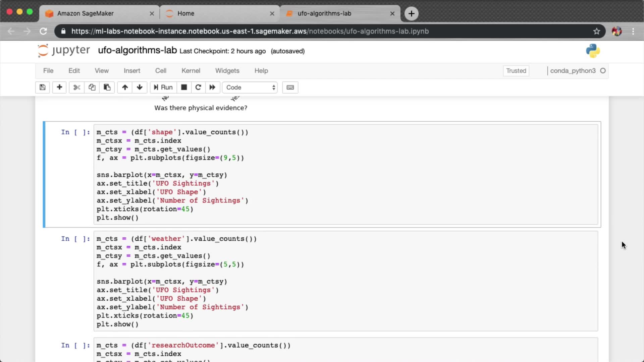Image resolution: width=644 pixels, height=362 pixels.
Task: Open the cell type Code dropdown
Action: 250,87
